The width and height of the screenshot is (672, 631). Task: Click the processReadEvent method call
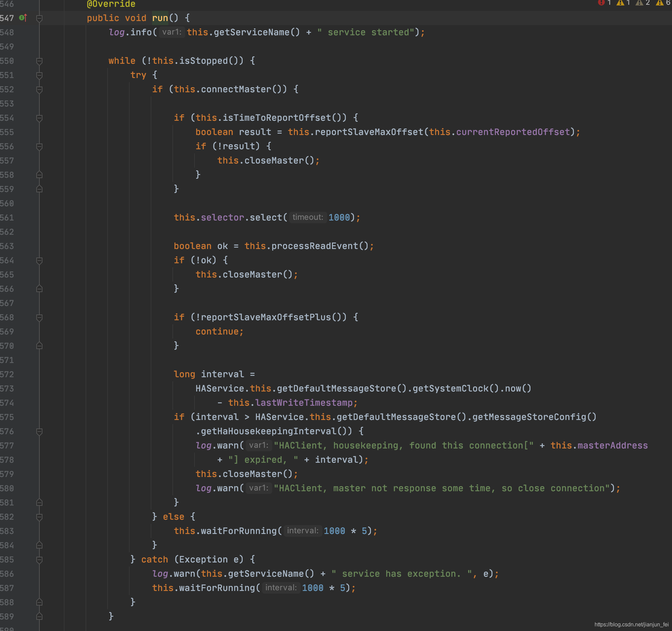click(314, 246)
